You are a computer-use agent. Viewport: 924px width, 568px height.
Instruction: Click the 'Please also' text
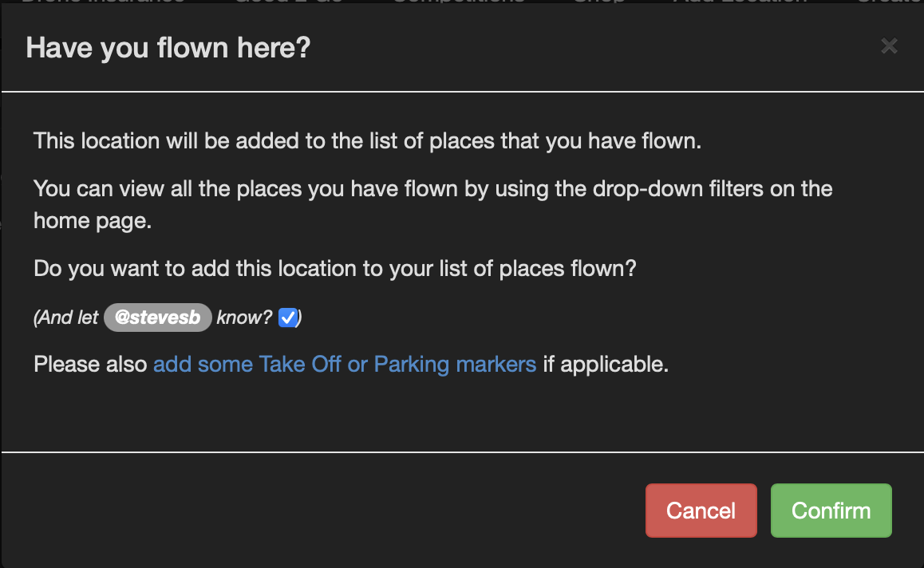[90, 365]
